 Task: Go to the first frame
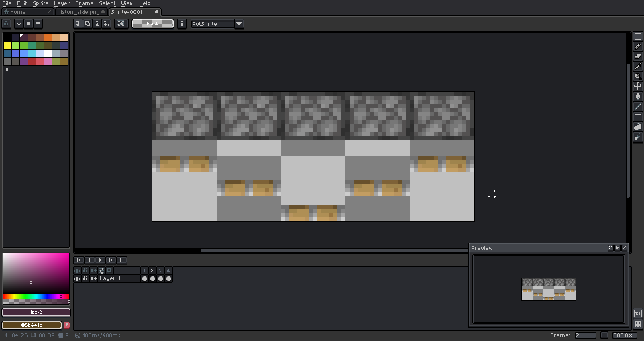point(79,260)
